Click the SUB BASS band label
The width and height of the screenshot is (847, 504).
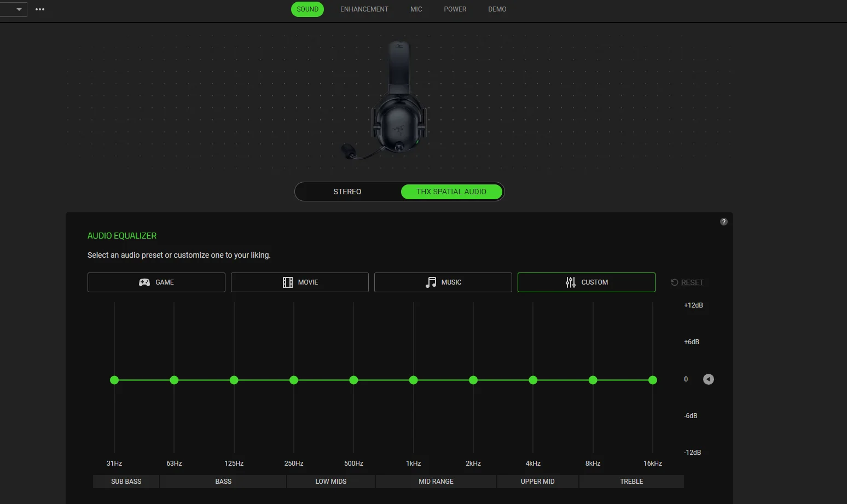coord(126,482)
